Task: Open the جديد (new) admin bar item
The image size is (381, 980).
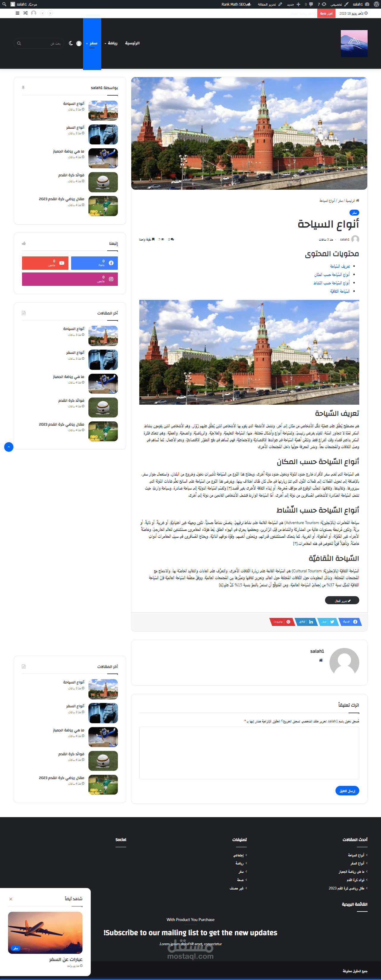Action: [293, 4]
